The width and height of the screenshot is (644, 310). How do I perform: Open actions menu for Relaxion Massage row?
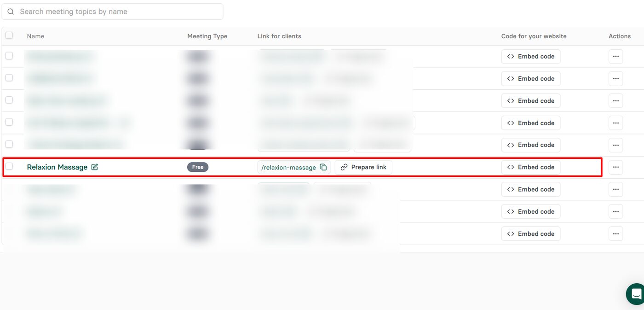tap(615, 167)
